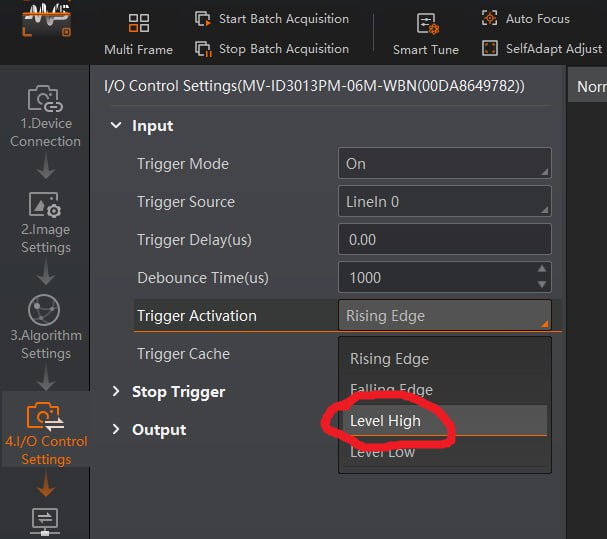The image size is (607, 539).
Task: Expand the Output section
Action: tap(117, 430)
